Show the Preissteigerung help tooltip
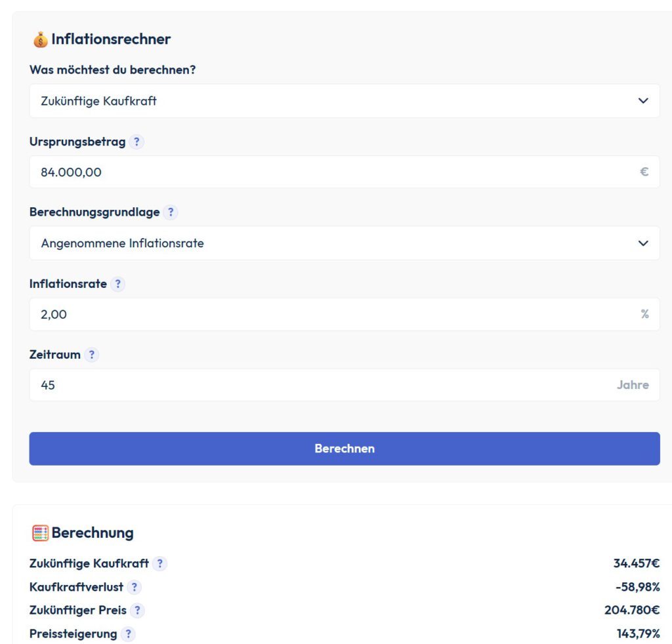This screenshot has height=644, width=672. coord(128,634)
